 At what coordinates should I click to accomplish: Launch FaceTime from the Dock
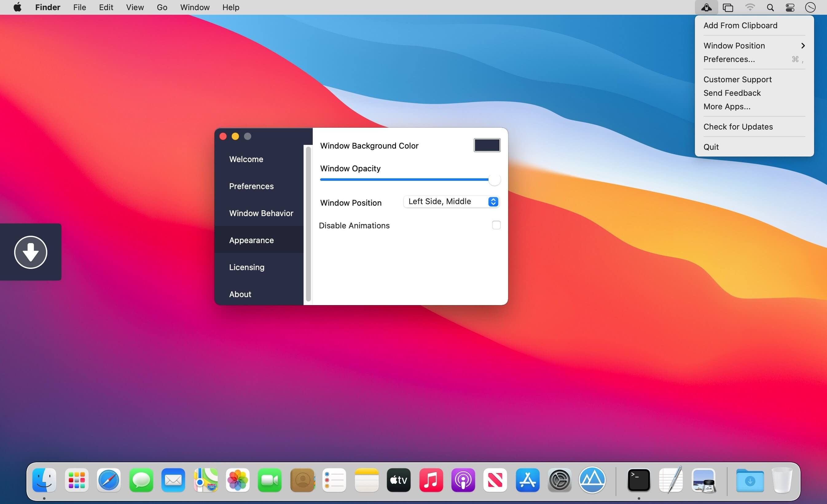[x=270, y=480]
